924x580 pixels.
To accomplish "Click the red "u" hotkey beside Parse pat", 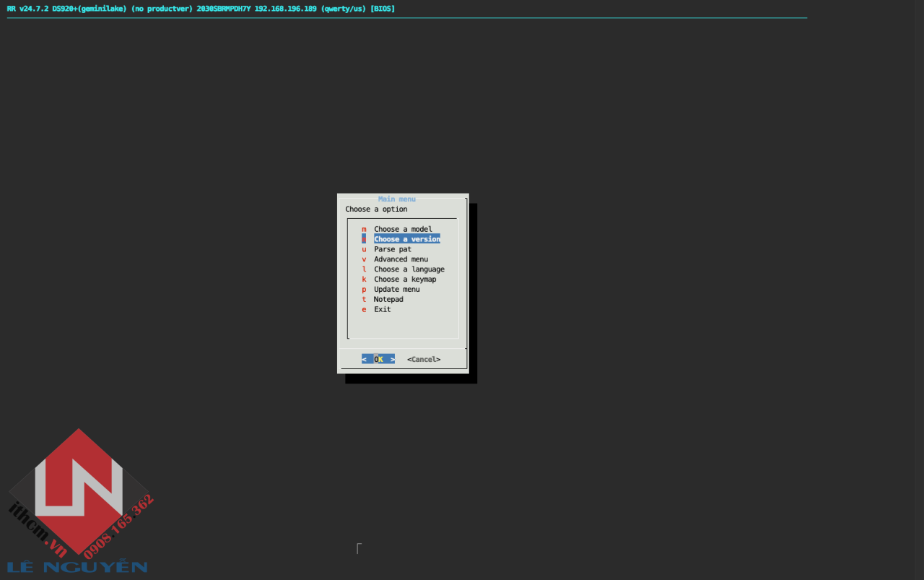I will click(364, 248).
